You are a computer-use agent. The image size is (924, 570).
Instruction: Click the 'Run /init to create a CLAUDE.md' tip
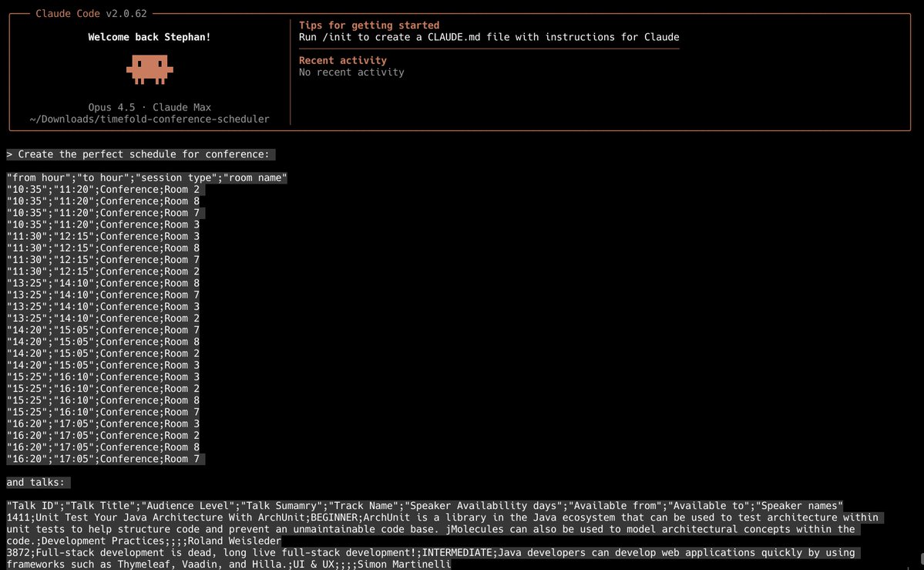click(x=489, y=37)
